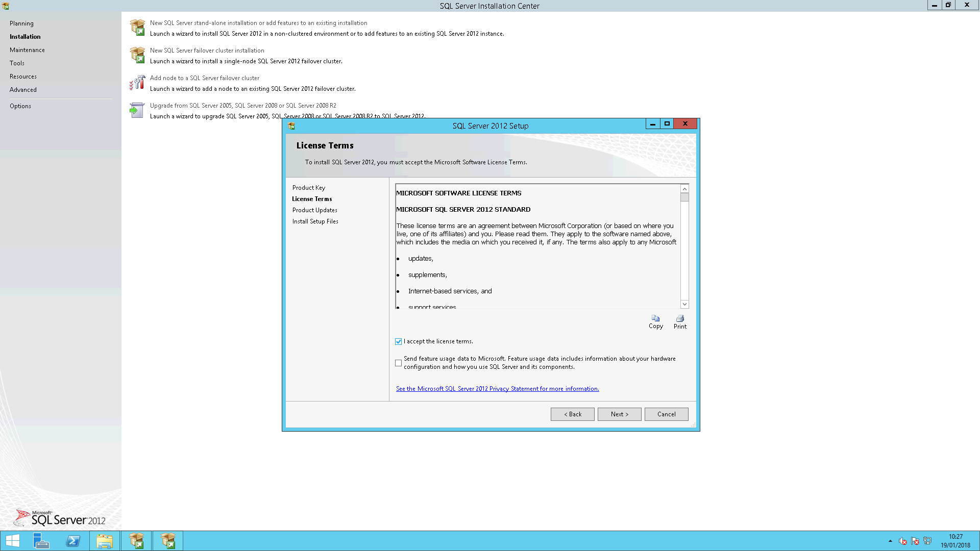980x551 pixels.
Task: Open the SQL Server 2012 Privacy Statement link
Action: point(497,389)
